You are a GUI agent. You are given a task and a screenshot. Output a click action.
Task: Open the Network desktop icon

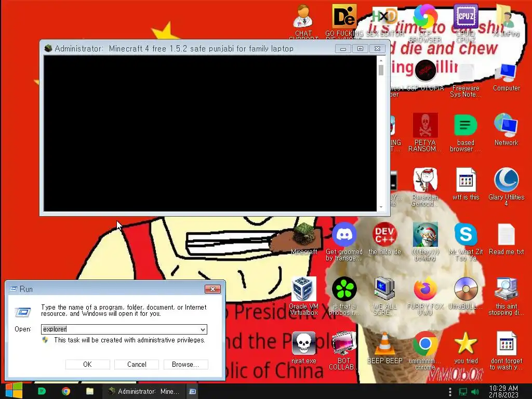(x=506, y=129)
